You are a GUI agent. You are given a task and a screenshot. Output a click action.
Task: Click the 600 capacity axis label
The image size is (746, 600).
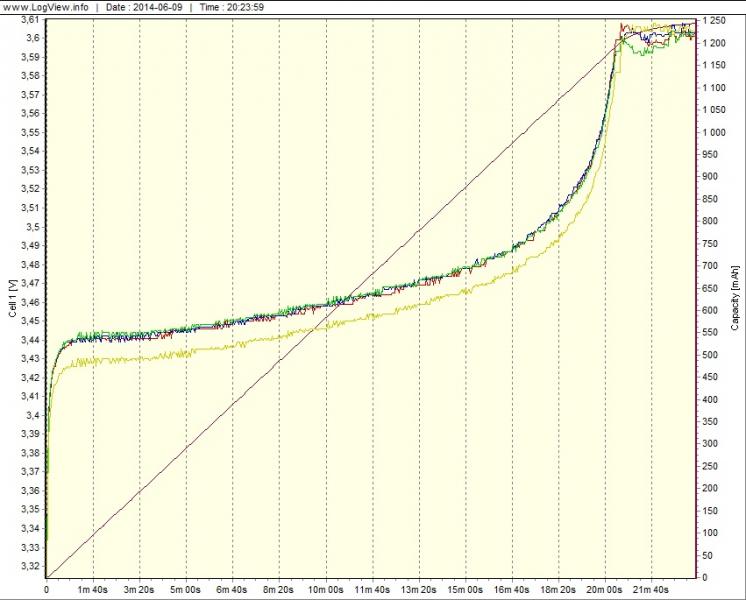point(711,310)
